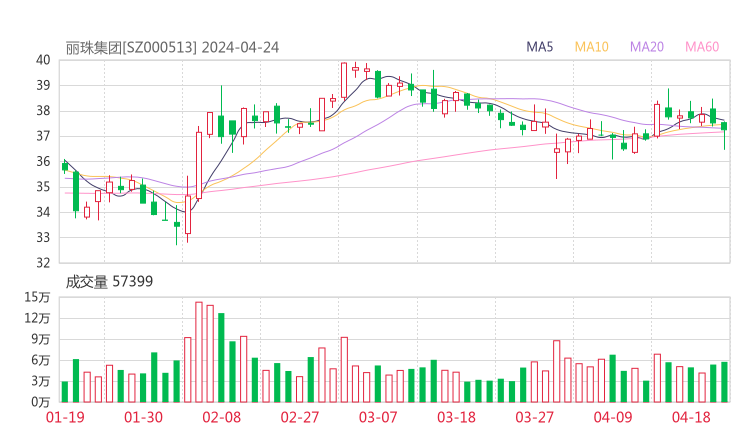Image resolution: width=740 pixels, height=440 pixels.
Task: Click the 03-18 date axis label
Action: pos(456,417)
